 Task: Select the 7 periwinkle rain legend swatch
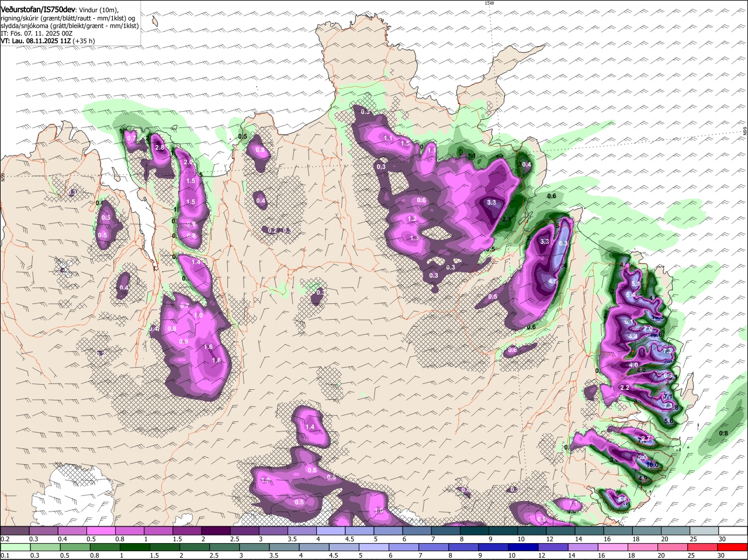(x=434, y=547)
